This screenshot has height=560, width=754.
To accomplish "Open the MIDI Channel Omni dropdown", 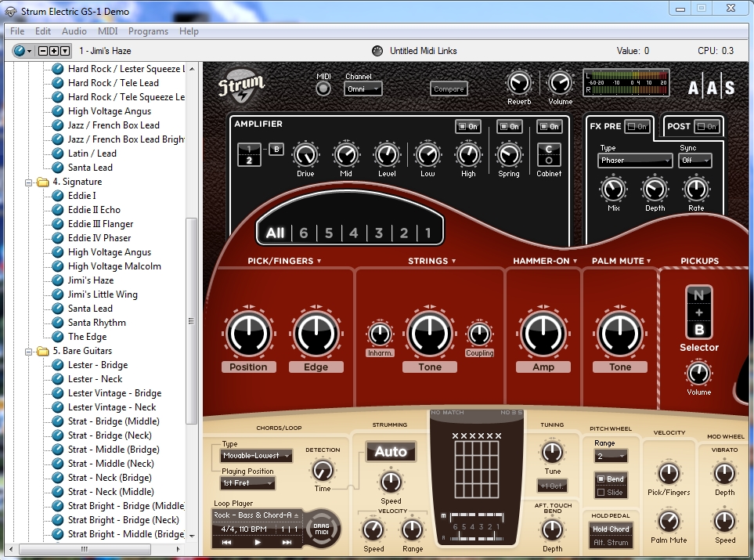I will (x=363, y=89).
